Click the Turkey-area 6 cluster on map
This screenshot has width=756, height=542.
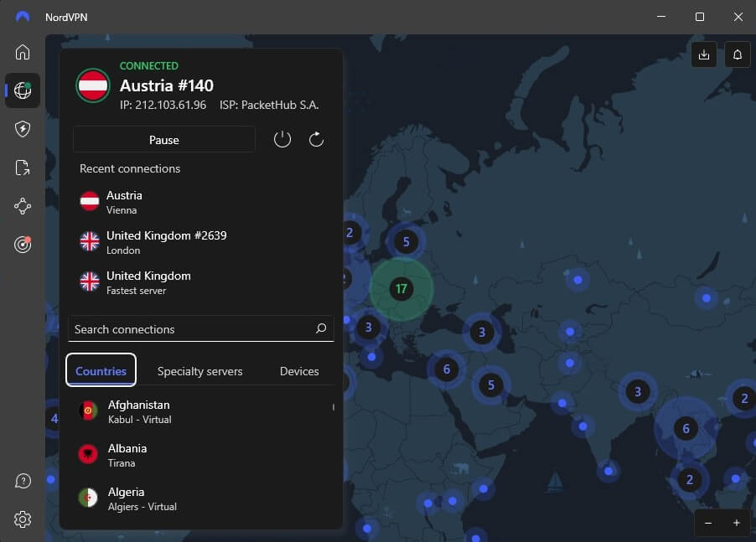(x=447, y=369)
